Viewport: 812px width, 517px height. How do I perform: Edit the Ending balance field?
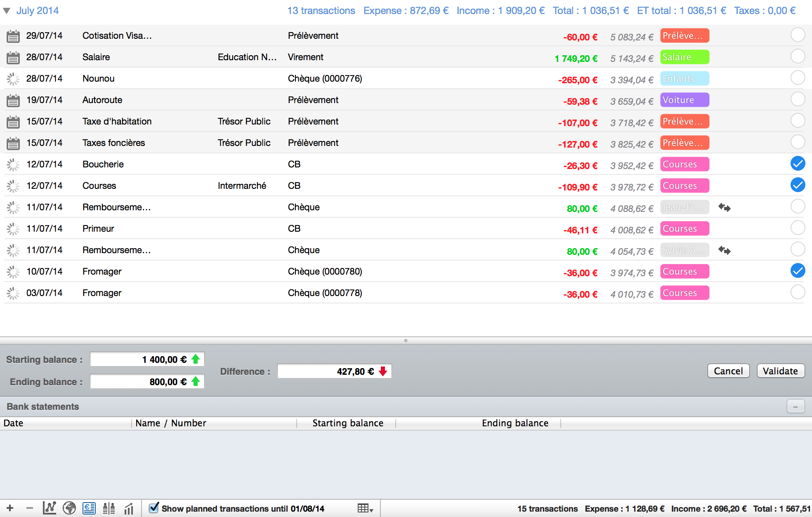click(x=147, y=381)
